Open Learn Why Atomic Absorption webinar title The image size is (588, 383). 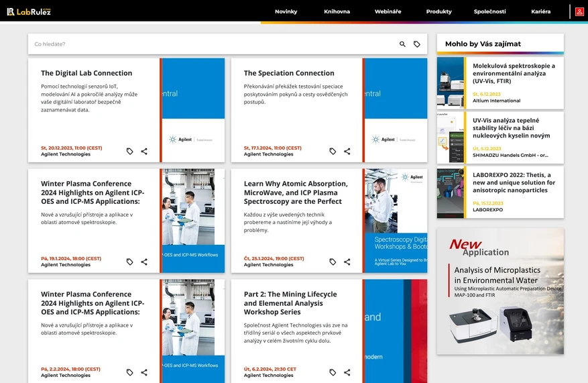tap(296, 193)
